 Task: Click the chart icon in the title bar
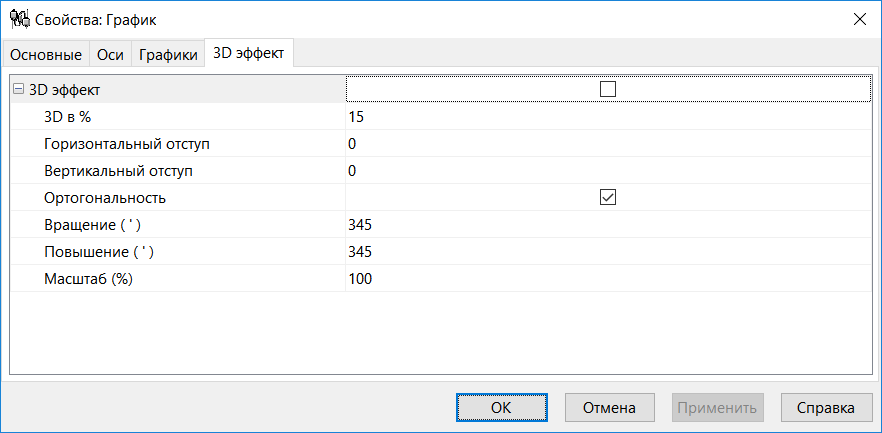pyautogui.click(x=20, y=20)
